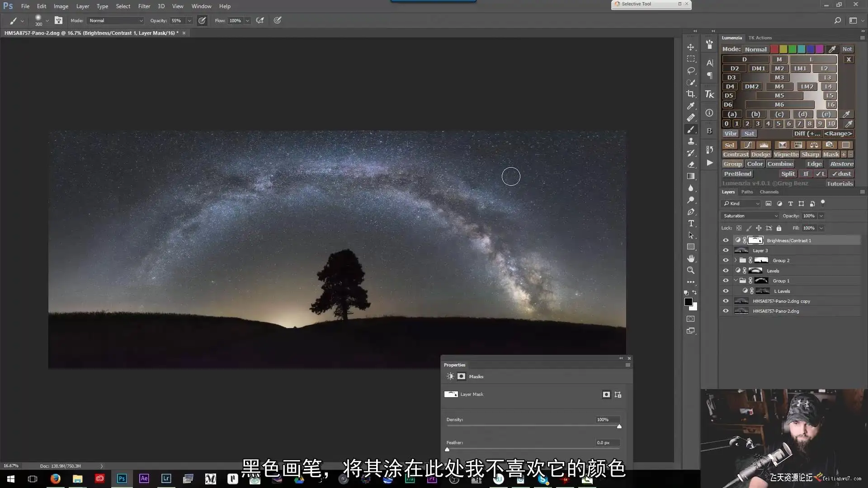Open the Saturation blend mode dropdown
The height and width of the screenshot is (488, 868).
pyautogui.click(x=750, y=216)
